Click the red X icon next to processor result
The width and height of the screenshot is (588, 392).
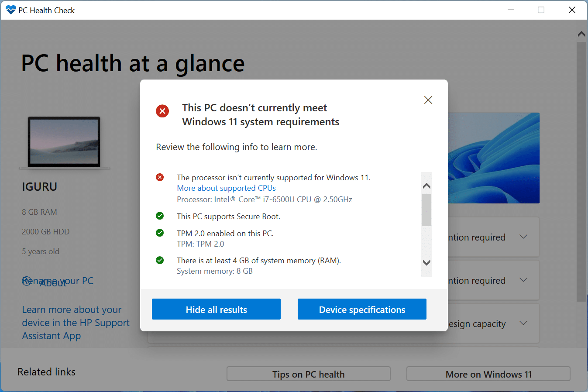click(160, 177)
